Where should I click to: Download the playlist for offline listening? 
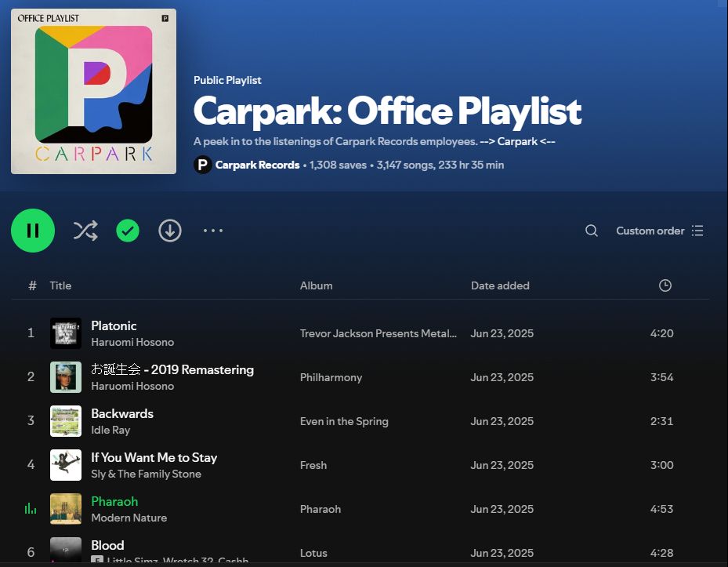pyautogui.click(x=170, y=231)
